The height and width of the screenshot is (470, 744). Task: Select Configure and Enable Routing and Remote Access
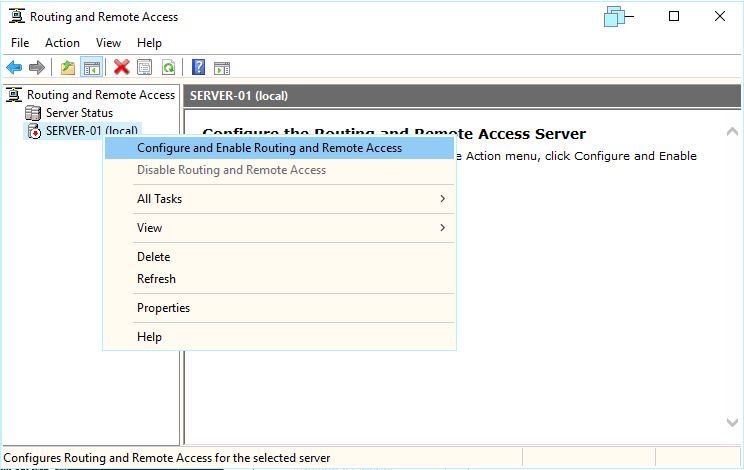[269, 148]
